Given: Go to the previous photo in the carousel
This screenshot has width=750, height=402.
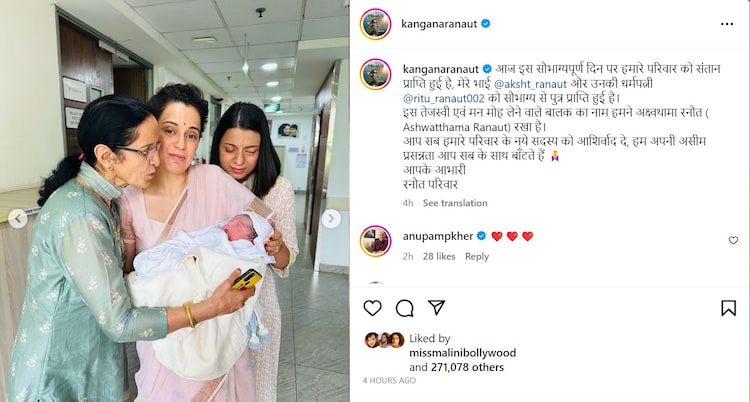Looking at the screenshot, I should pos(18,219).
